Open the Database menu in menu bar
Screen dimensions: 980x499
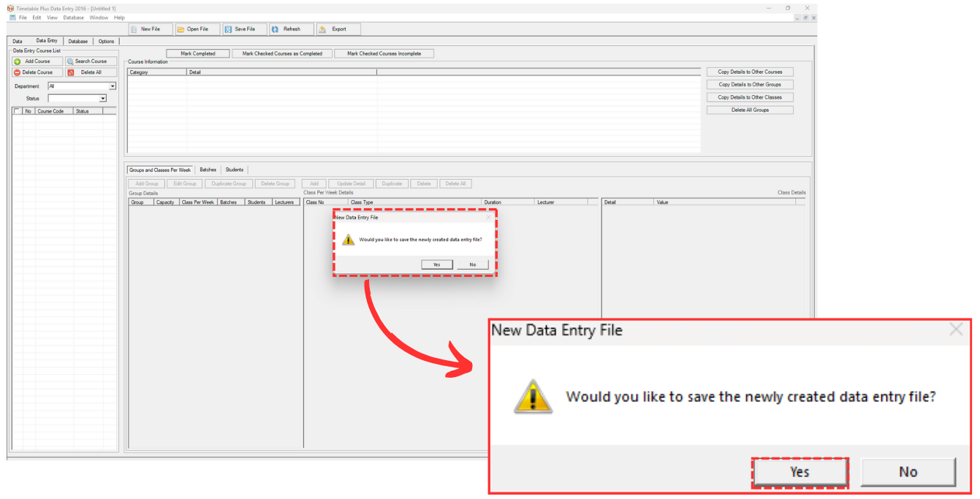[x=73, y=18]
